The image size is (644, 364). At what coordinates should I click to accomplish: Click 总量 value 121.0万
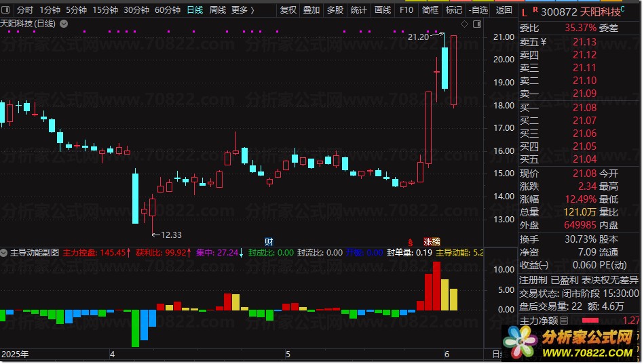(x=580, y=212)
